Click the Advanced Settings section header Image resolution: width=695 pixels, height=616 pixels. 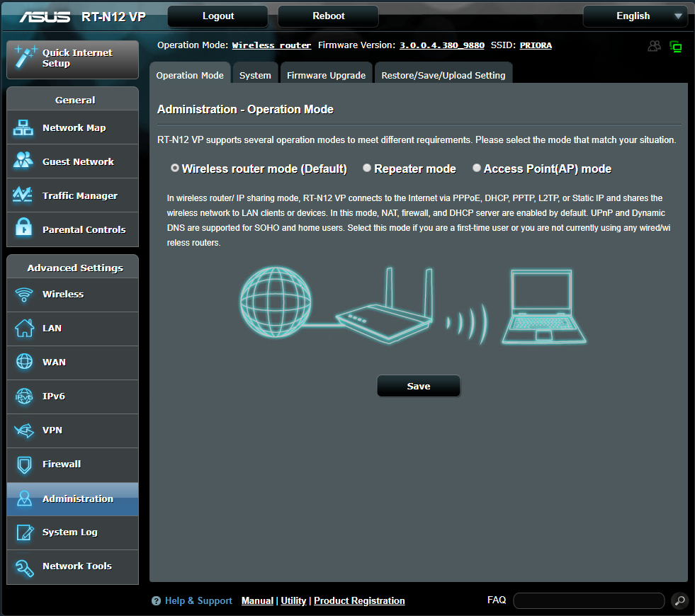point(75,268)
